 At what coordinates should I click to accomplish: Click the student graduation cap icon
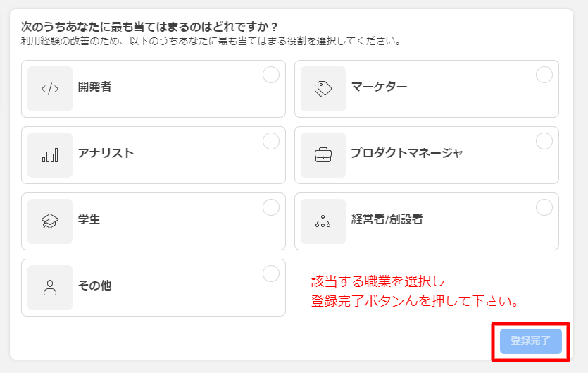click(x=50, y=221)
